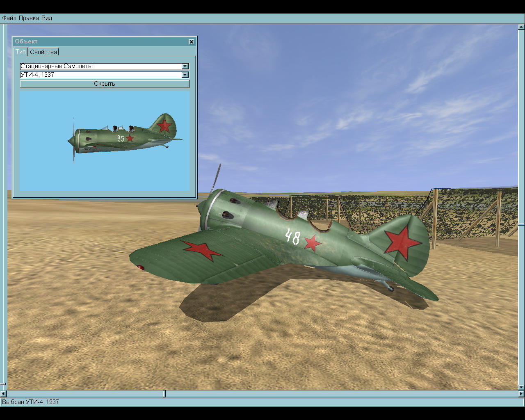Open the Файл menu
The height and width of the screenshot is (420, 525).
pyautogui.click(x=9, y=18)
